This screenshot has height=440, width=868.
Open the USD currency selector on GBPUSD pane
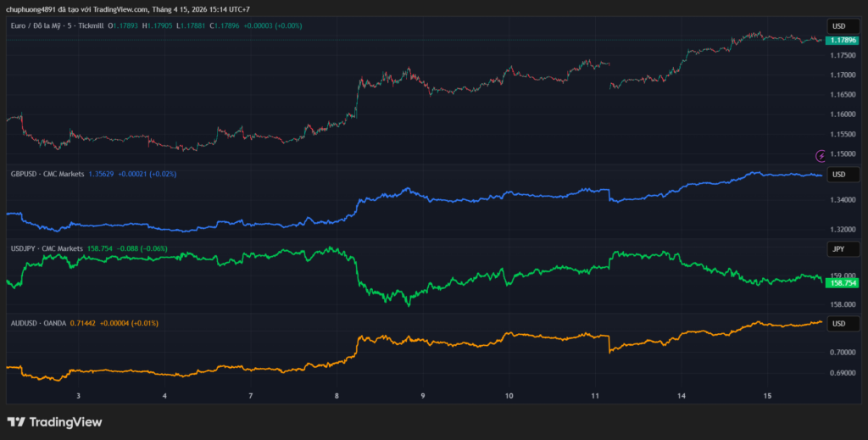(839, 175)
